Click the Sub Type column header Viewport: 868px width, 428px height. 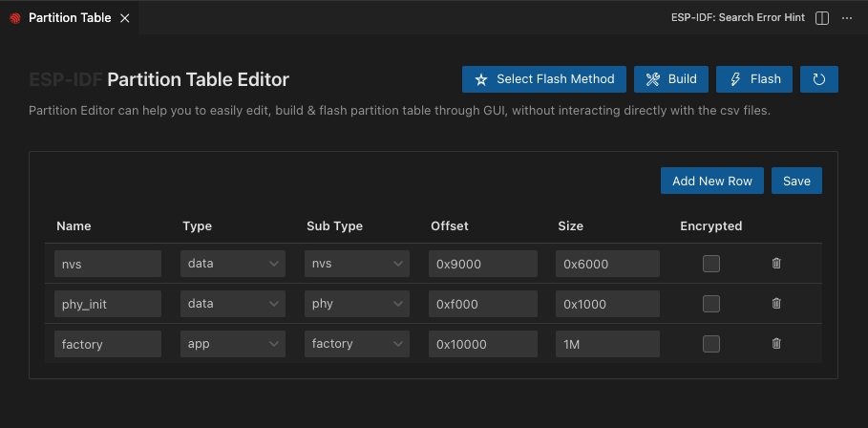(334, 225)
